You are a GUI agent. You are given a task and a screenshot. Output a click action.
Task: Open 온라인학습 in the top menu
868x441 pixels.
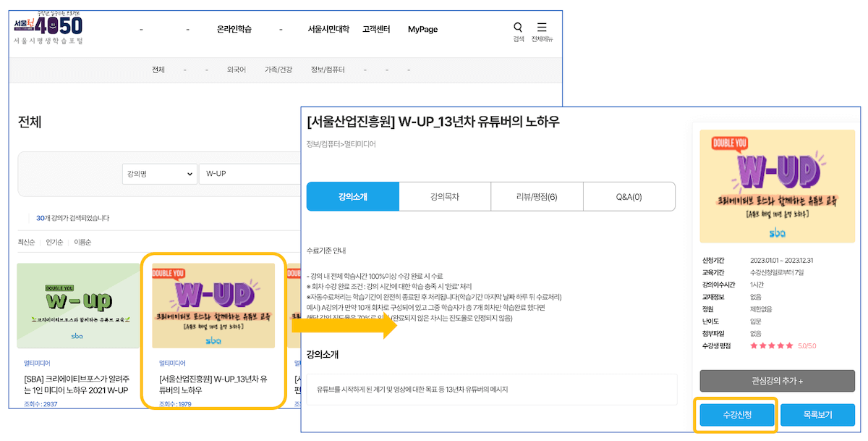click(x=234, y=30)
